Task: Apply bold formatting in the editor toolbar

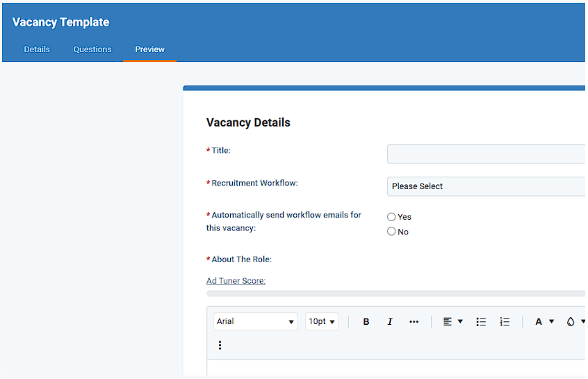Action: pos(366,321)
